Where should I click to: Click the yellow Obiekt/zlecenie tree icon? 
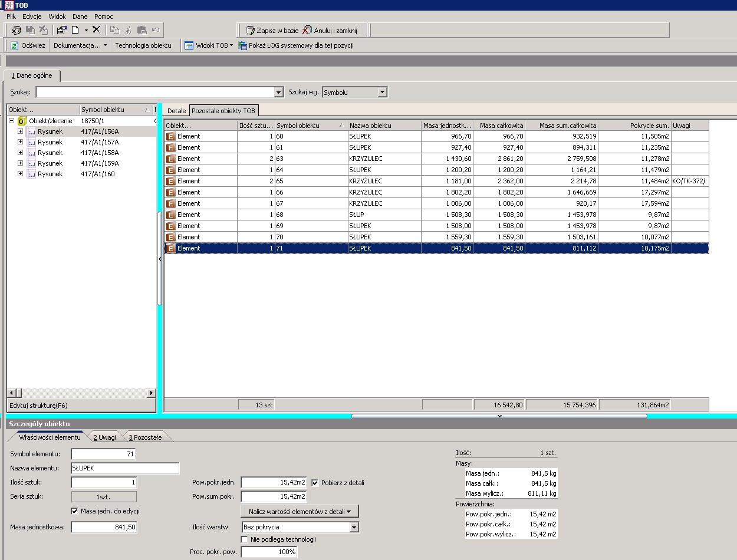tap(22, 121)
